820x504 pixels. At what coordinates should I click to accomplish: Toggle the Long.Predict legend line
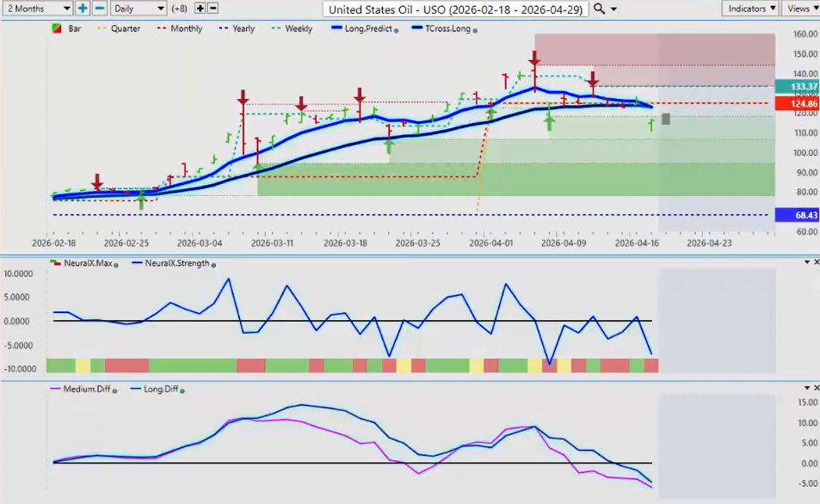coord(363,28)
